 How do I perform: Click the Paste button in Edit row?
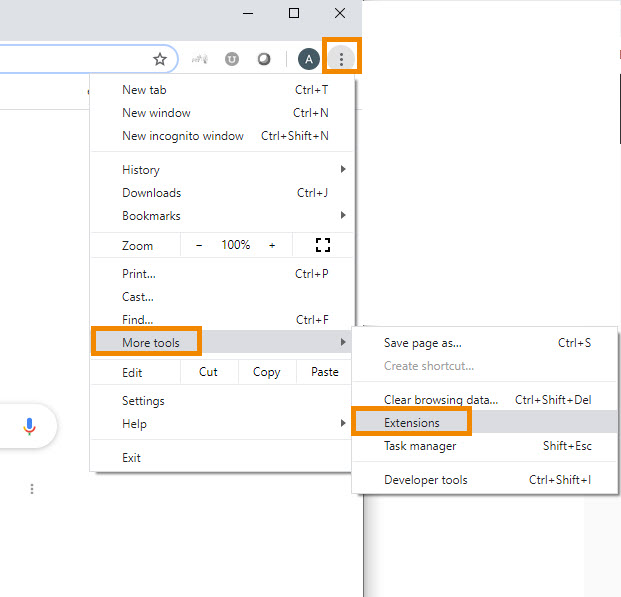click(325, 372)
